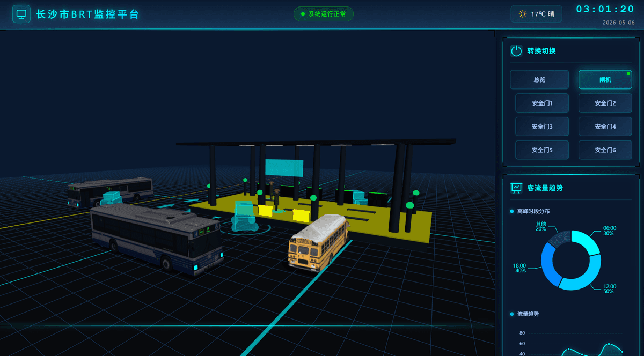Click the 系统运行正常 status badge
This screenshot has height=356, width=644.
(x=324, y=14)
